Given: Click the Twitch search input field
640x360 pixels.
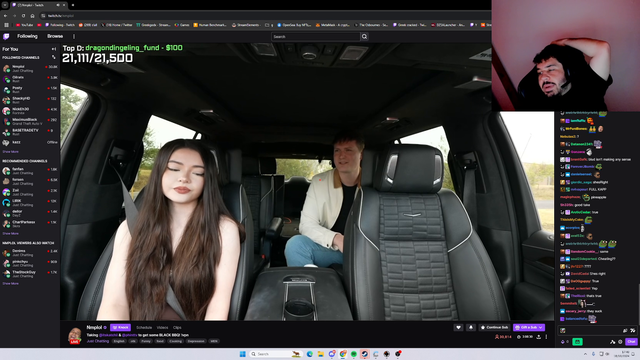Looking at the screenshot, I should click(x=316, y=36).
